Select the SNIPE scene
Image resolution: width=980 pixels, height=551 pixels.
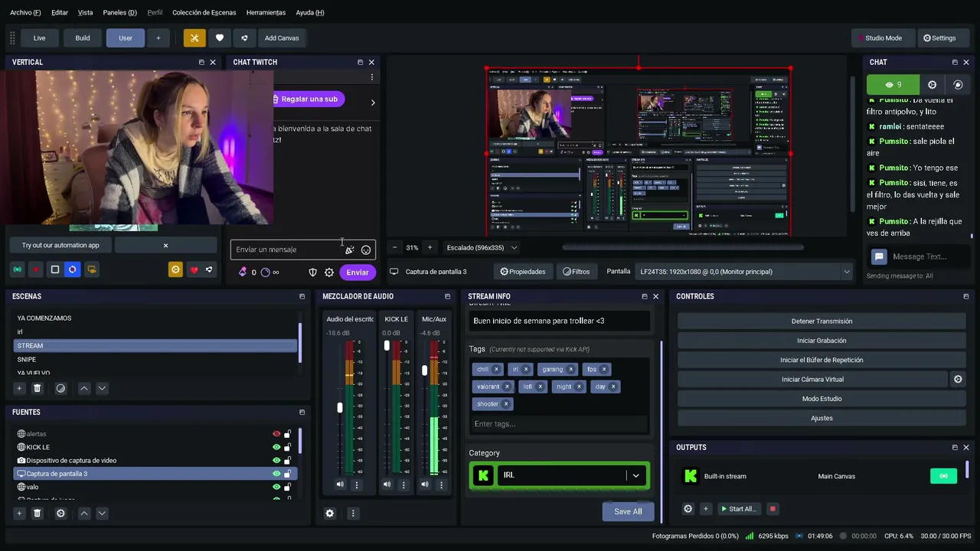(x=155, y=360)
